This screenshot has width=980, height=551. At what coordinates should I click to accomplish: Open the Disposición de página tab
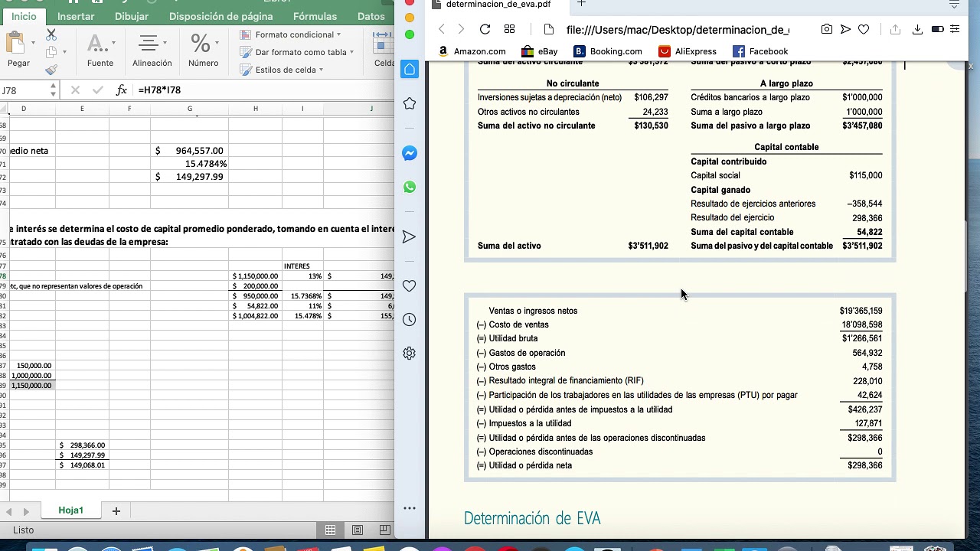[220, 16]
